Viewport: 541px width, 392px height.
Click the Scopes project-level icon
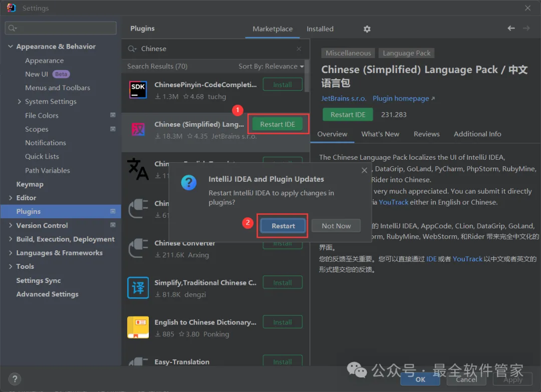113,129
